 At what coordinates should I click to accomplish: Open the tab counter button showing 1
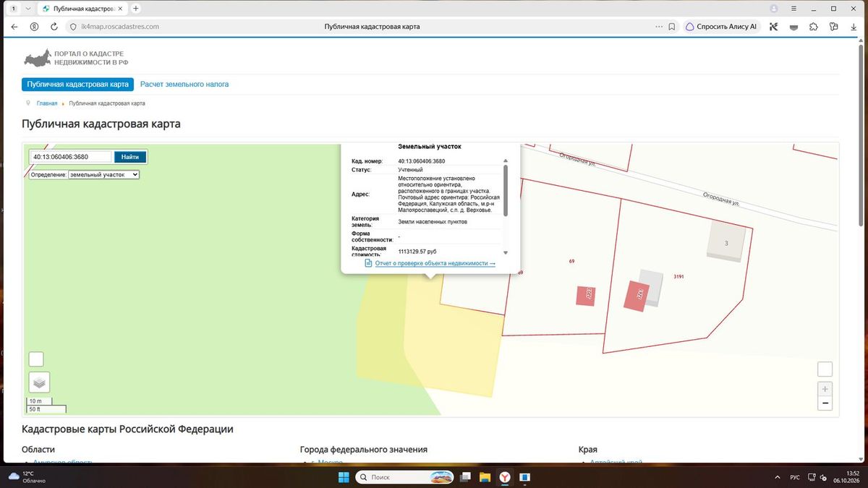pos(13,9)
